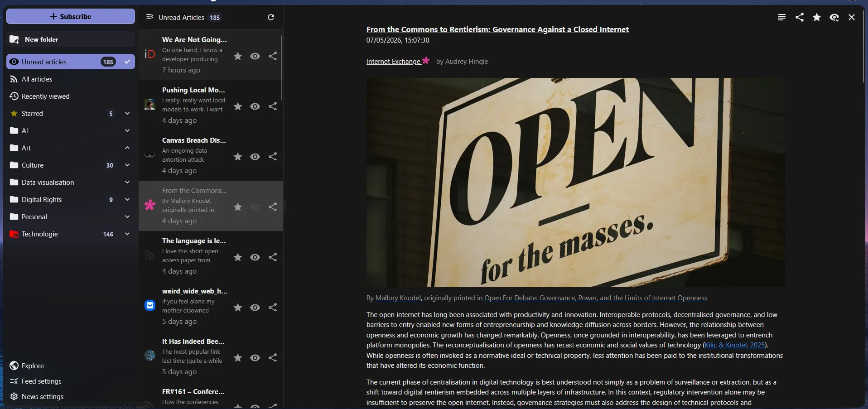
Task: Share the 'Canvas Breach Dis...' article
Action: click(x=273, y=157)
